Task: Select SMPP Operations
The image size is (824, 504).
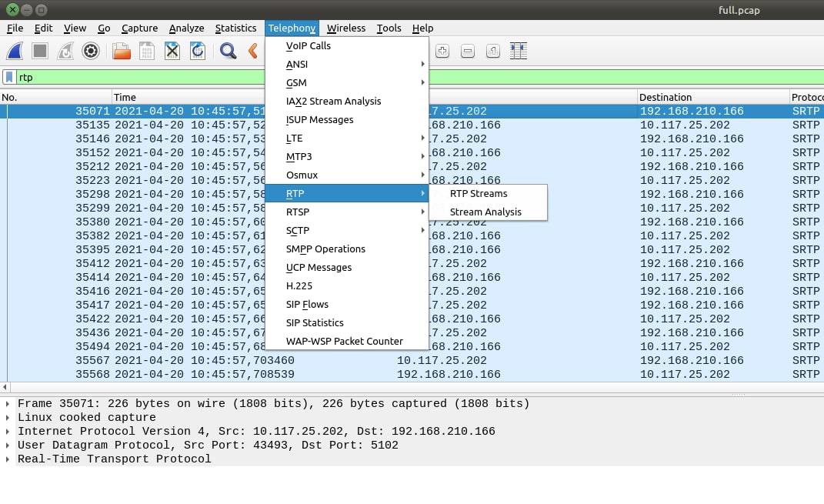Action: pos(347,249)
